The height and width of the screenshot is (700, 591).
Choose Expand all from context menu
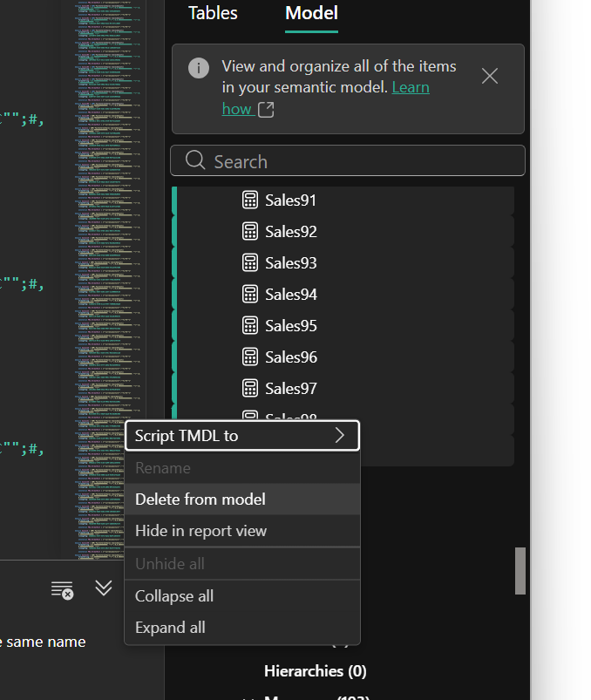pyautogui.click(x=170, y=628)
